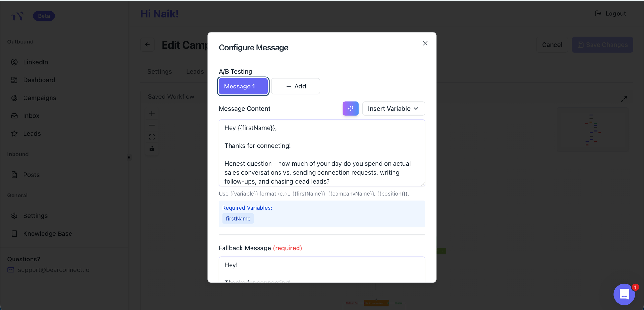Select the Message 1 variant
The width and height of the screenshot is (644, 310).
pyautogui.click(x=243, y=86)
